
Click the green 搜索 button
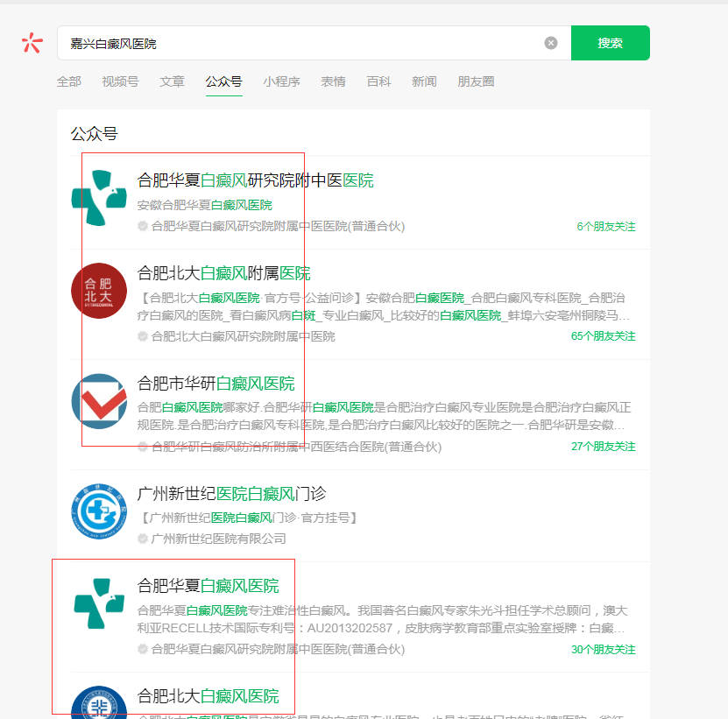[610, 43]
